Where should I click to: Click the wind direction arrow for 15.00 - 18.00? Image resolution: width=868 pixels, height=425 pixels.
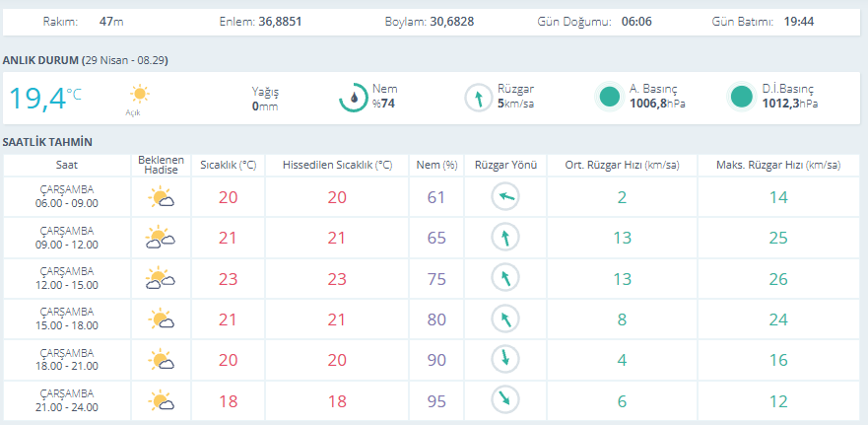(504, 319)
